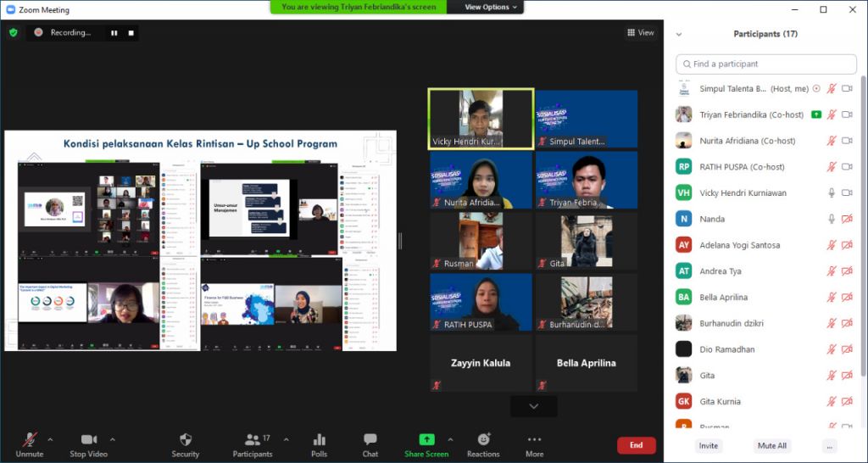Click the green Share Screen icon
Image resolution: width=868 pixels, height=463 pixels.
coord(427,439)
